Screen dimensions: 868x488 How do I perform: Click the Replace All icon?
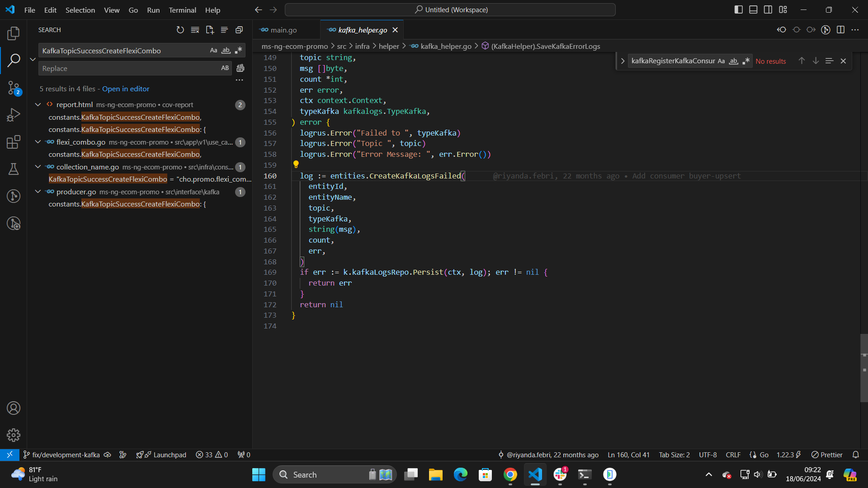(241, 68)
